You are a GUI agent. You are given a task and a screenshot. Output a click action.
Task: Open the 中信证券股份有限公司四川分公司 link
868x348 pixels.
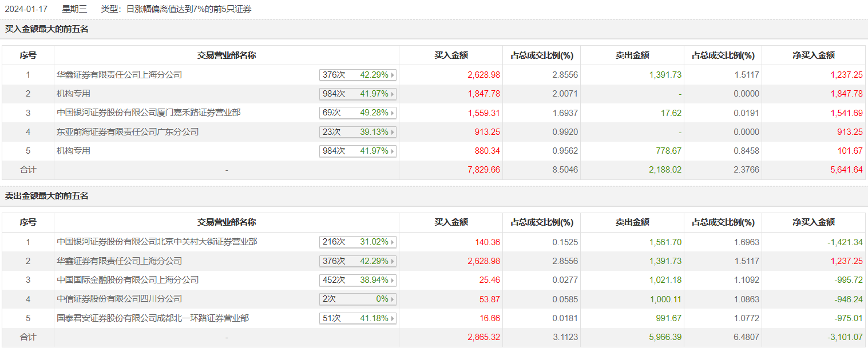[120, 299]
